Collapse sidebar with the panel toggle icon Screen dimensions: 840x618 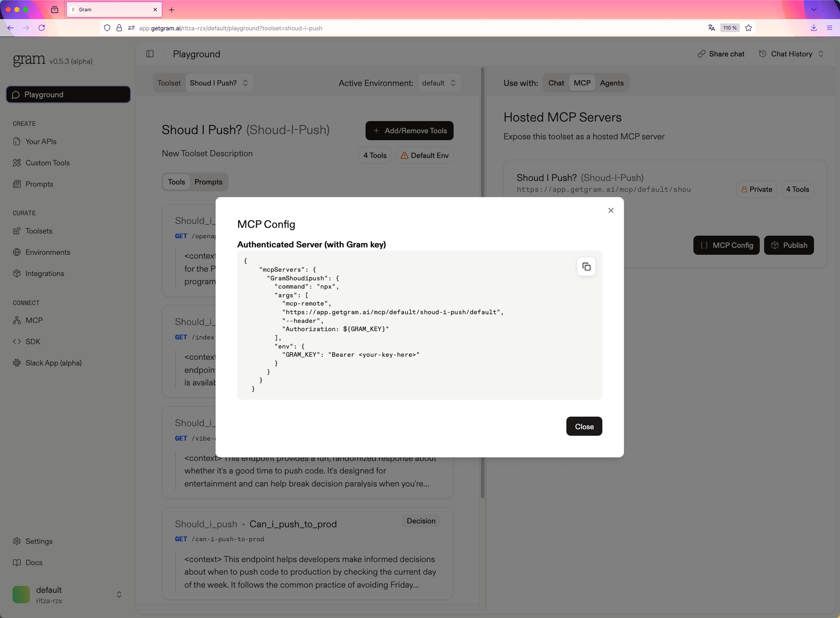(x=150, y=54)
